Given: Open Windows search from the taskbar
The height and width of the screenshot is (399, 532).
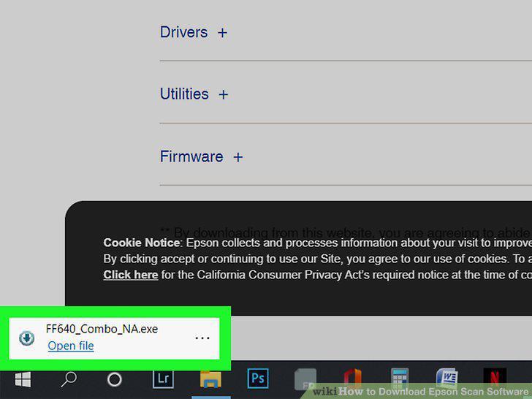Looking at the screenshot, I should [69, 379].
